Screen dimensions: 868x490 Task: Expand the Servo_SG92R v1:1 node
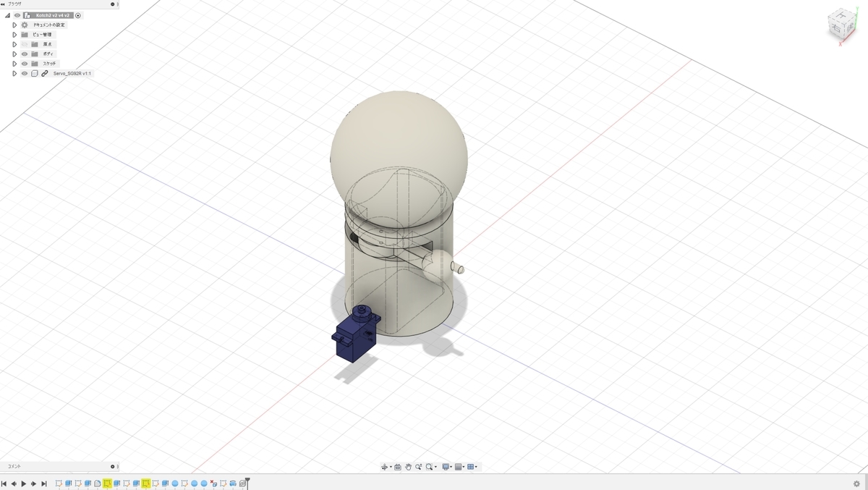[14, 73]
